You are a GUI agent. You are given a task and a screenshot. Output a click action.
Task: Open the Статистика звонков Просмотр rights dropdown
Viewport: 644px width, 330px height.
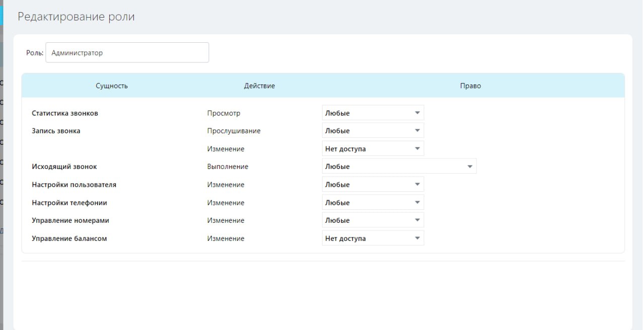[x=373, y=113]
